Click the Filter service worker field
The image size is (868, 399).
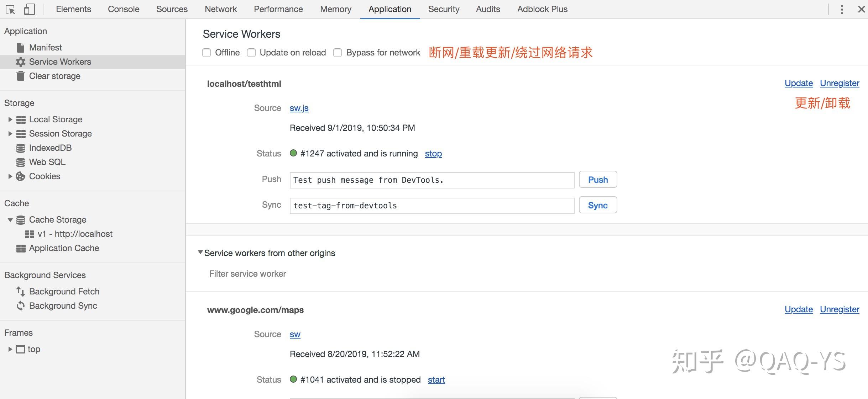point(248,273)
